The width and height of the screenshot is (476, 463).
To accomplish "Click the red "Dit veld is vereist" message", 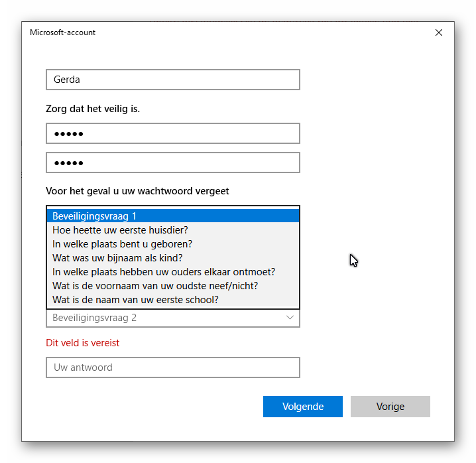I will click(83, 343).
